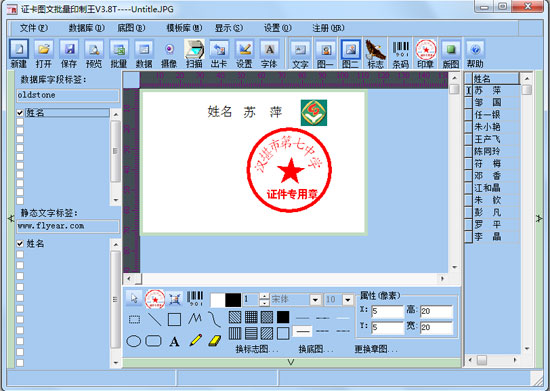Viewport: 550px width, 391px height.
Task: Open print preview via 预览 icon
Action: pos(94,54)
